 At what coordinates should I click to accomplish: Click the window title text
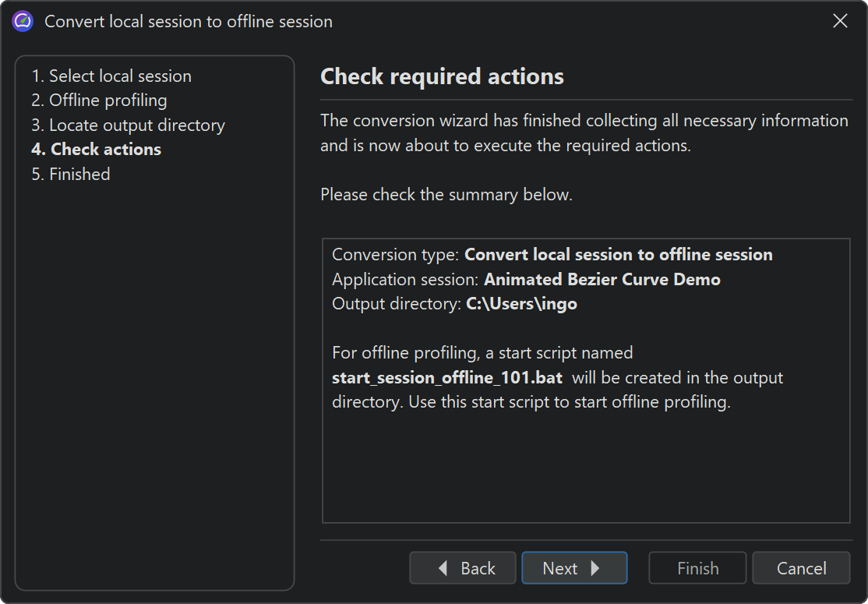(x=189, y=21)
